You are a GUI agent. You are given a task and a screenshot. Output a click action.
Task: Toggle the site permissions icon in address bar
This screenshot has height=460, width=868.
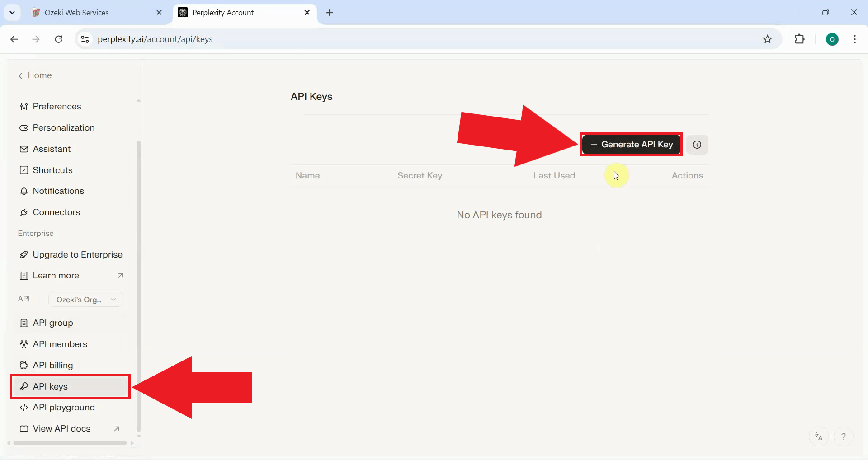tap(85, 39)
